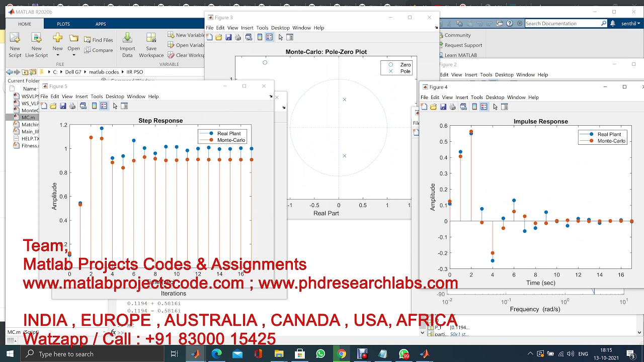Image resolution: width=644 pixels, height=362 pixels.
Task: Go up one folder level
Action: (x=25, y=72)
